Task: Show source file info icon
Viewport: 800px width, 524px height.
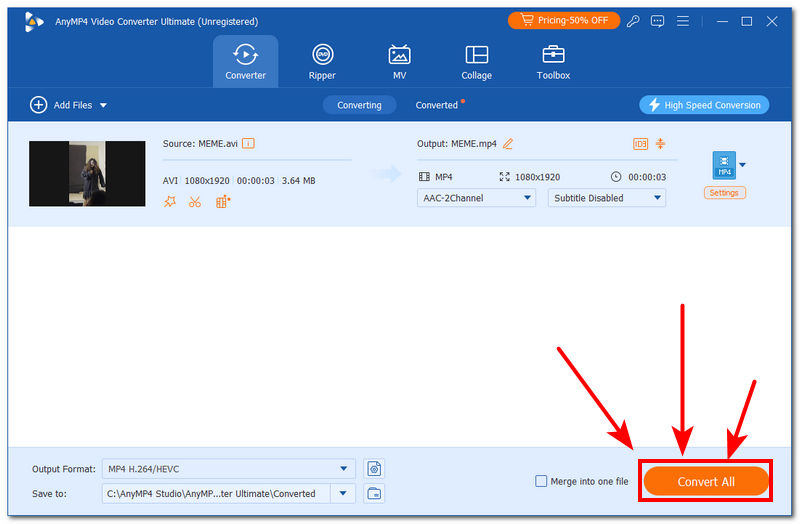Action: pos(248,143)
